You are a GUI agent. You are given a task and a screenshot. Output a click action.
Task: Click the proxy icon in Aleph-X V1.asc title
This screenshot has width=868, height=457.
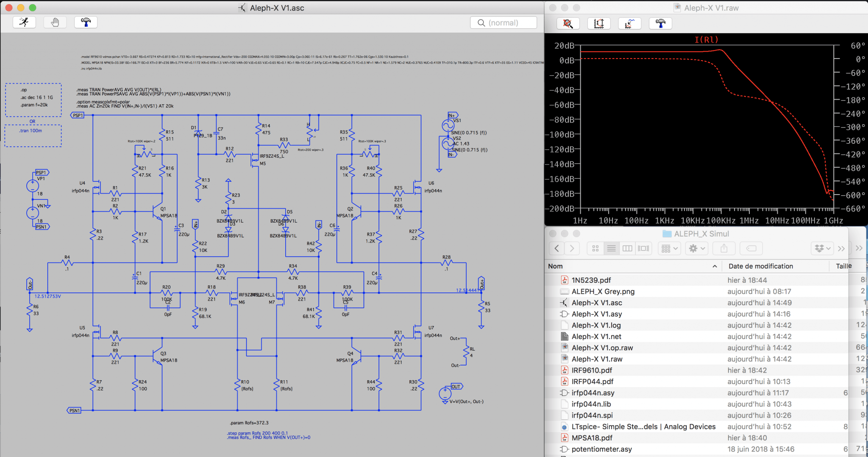click(x=242, y=8)
